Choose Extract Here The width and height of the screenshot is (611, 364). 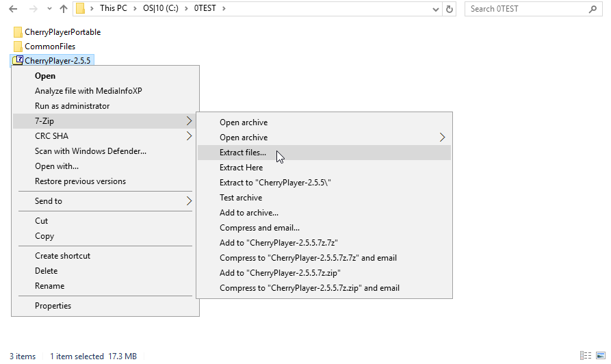pyautogui.click(x=324, y=168)
